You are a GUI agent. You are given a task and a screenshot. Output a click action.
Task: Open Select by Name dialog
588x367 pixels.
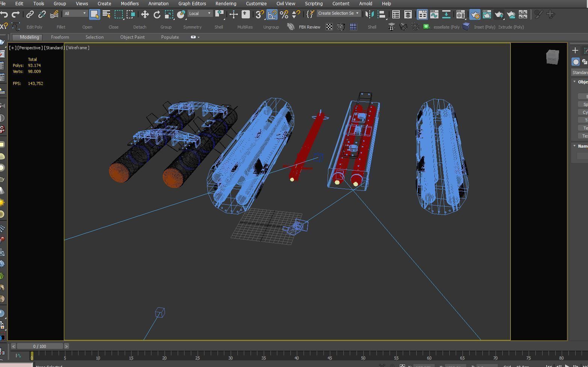pos(106,14)
